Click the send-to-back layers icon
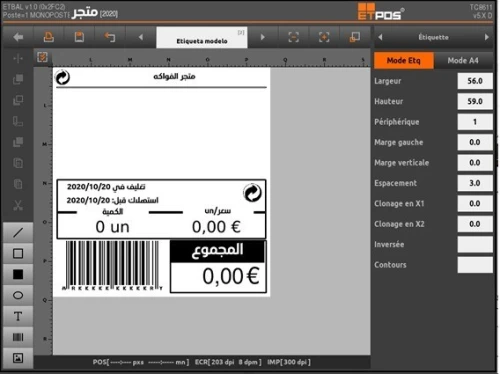500x374 pixels. pyautogui.click(x=18, y=100)
